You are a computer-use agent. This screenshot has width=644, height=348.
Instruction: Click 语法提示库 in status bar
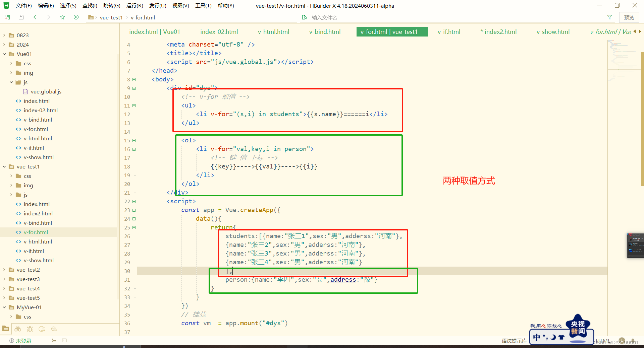coord(514,341)
